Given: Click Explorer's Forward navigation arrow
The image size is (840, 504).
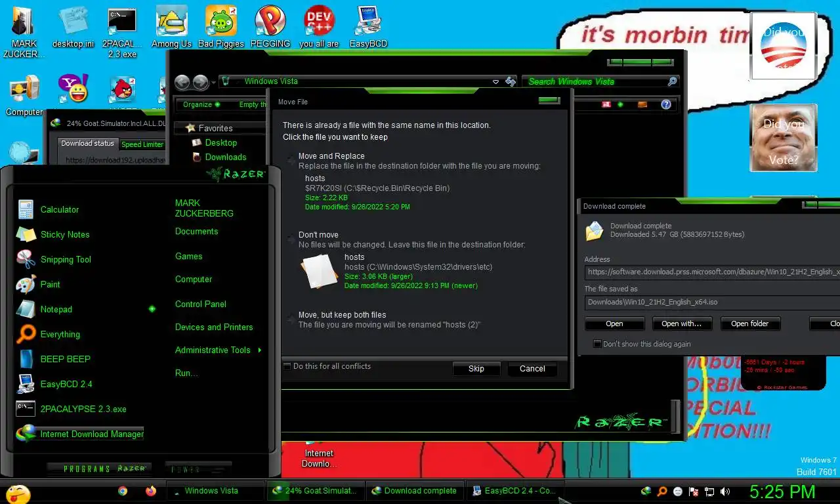Looking at the screenshot, I should pos(201,82).
